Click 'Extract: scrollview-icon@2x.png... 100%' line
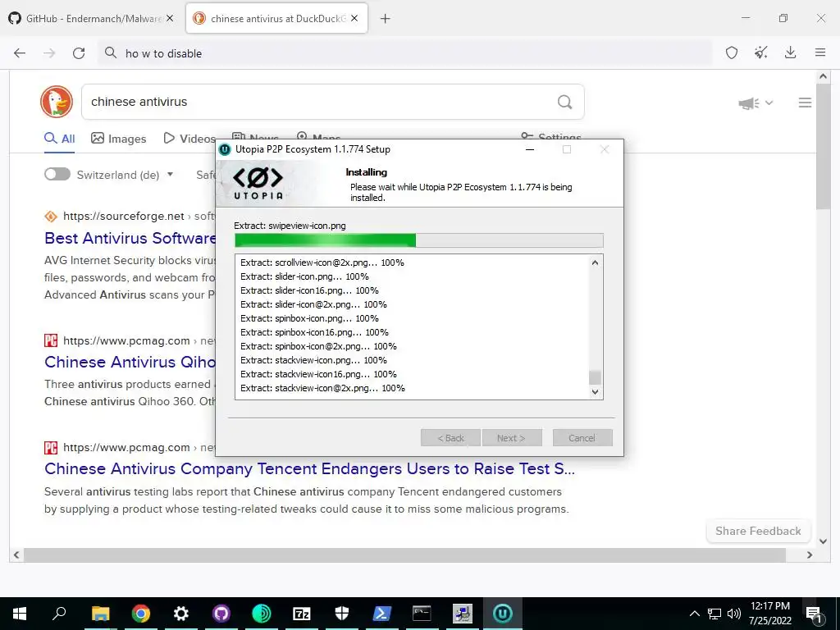Image resolution: width=840 pixels, height=630 pixels. [x=322, y=262]
